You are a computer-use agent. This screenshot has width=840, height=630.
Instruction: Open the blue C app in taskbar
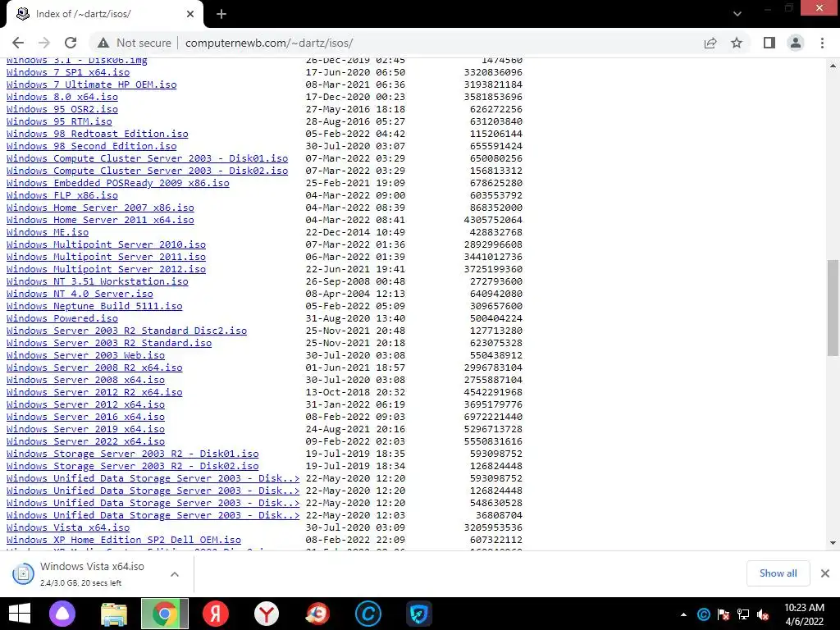[368, 614]
